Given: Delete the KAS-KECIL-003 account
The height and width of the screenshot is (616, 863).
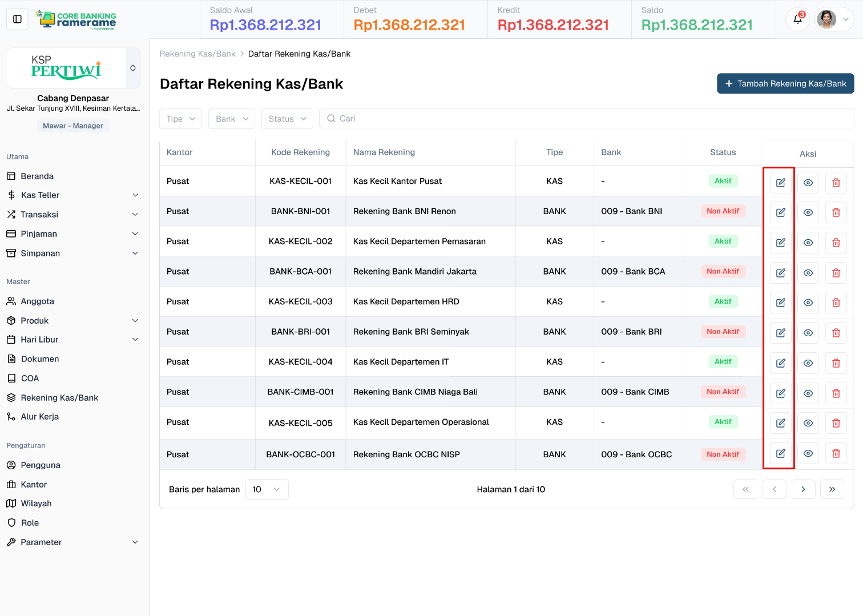Looking at the screenshot, I should 836,303.
